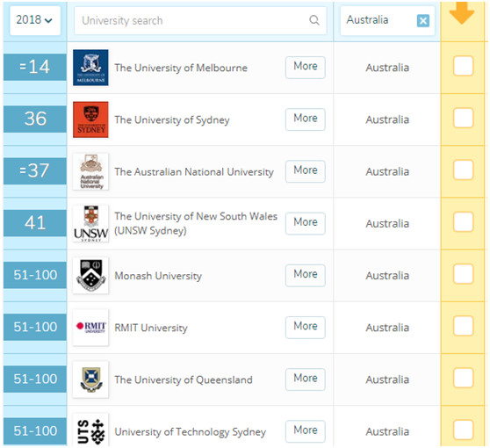Tick compare checkbox for Monash University
Screen dimensions: 490x448
click(463, 274)
